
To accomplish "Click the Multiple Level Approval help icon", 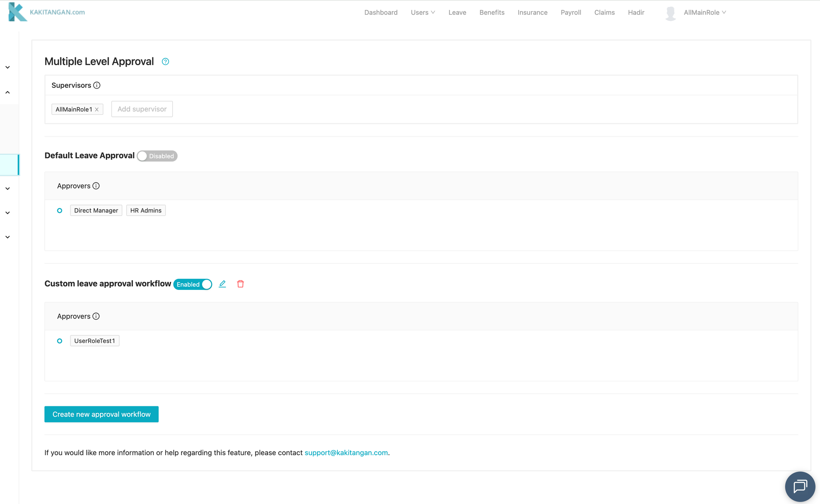I will [x=165, y=62].
